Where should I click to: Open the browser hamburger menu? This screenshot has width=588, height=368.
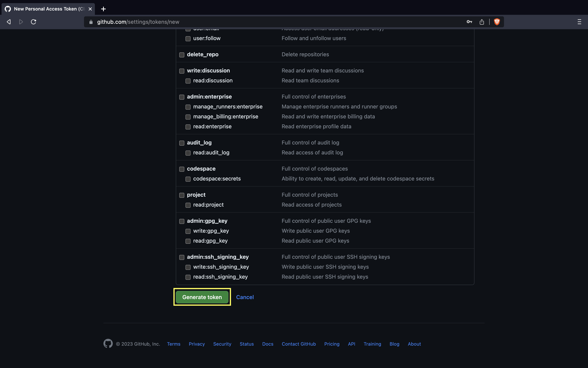pyautogui.click(x=579, y=22)
